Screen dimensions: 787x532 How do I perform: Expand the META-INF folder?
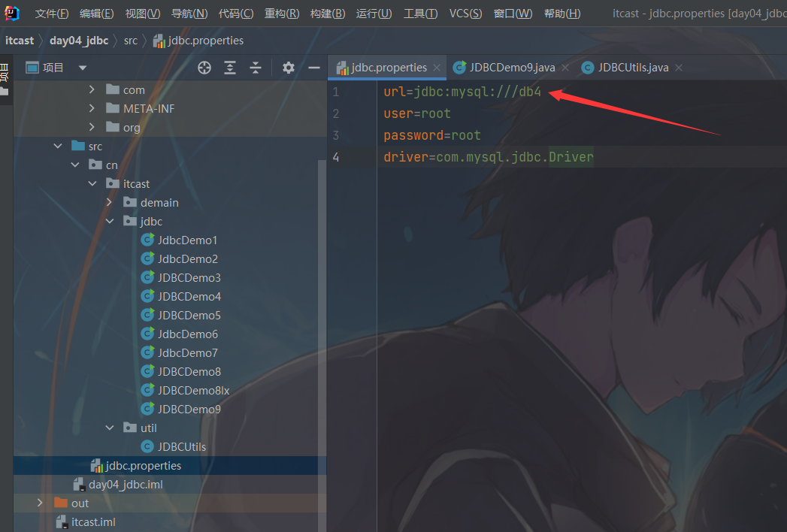[92, 108]
